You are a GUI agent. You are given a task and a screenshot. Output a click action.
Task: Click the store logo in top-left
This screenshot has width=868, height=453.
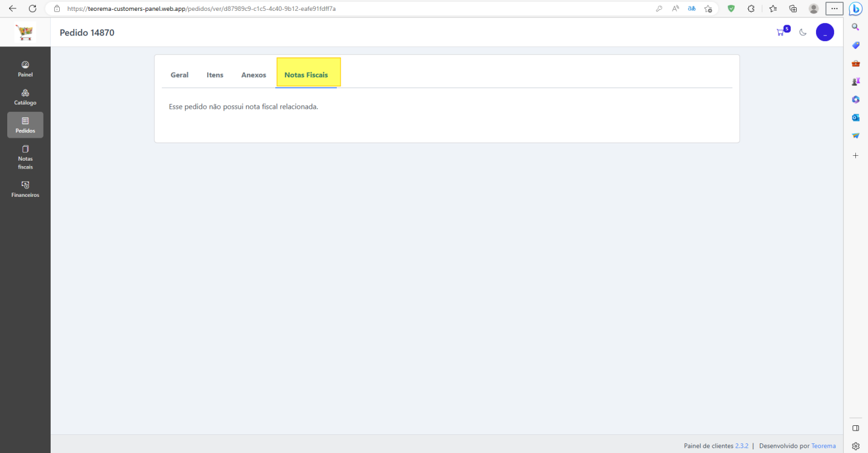[x=25, y=33]
